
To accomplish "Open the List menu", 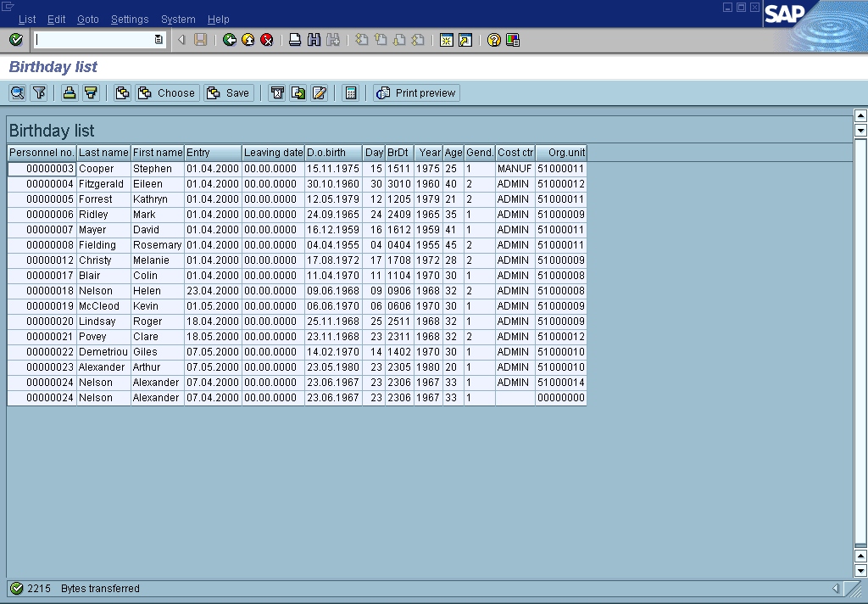I will pyautogui.click(x=27, y=20).
